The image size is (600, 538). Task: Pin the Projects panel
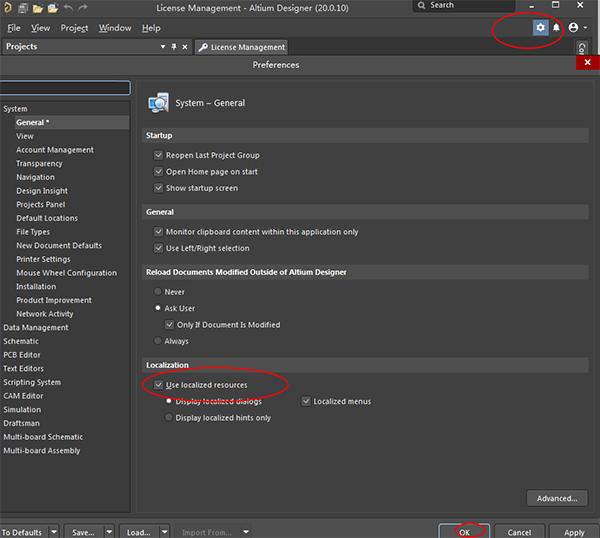(x=174, y=47)
